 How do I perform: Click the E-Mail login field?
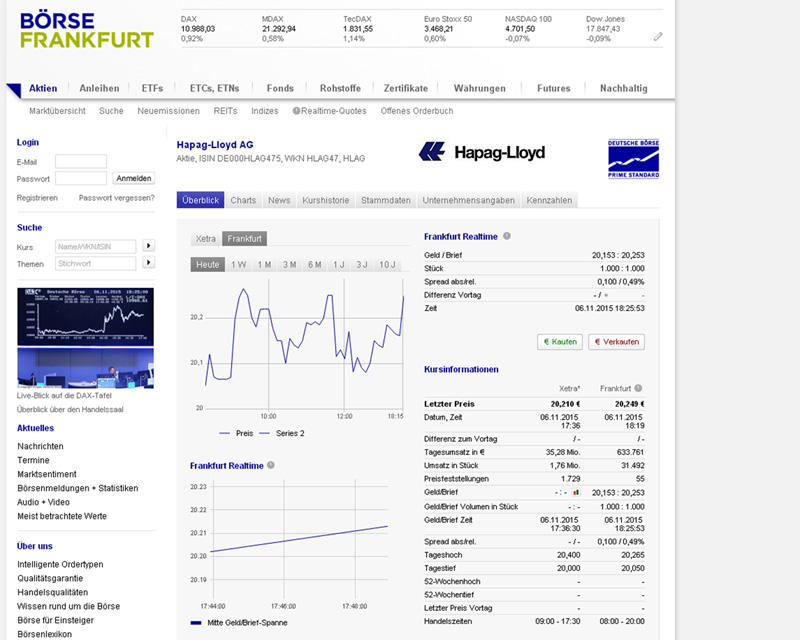click(81, 161)
